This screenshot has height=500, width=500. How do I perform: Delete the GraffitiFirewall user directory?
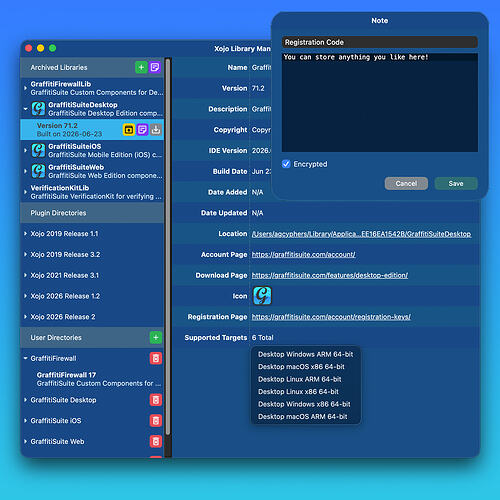pos(156,358)
